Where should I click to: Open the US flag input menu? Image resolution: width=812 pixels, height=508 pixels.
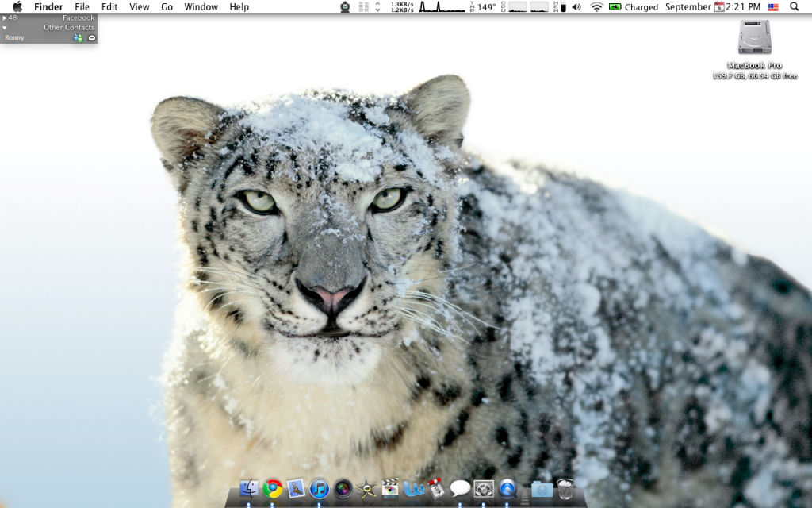773,6
